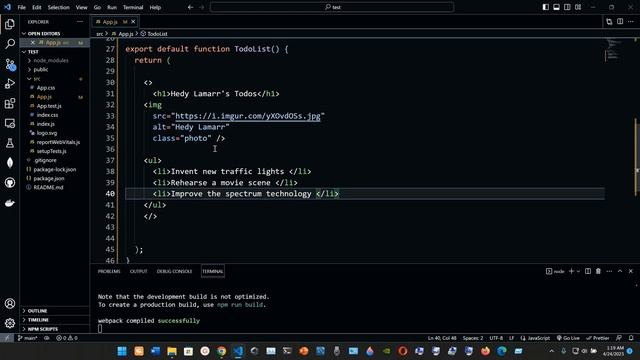Open Windows Start menu on taskbar

(122, 351)
